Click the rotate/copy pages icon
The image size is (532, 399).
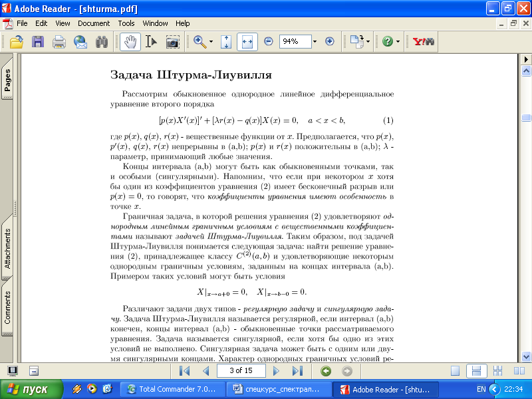357,42
